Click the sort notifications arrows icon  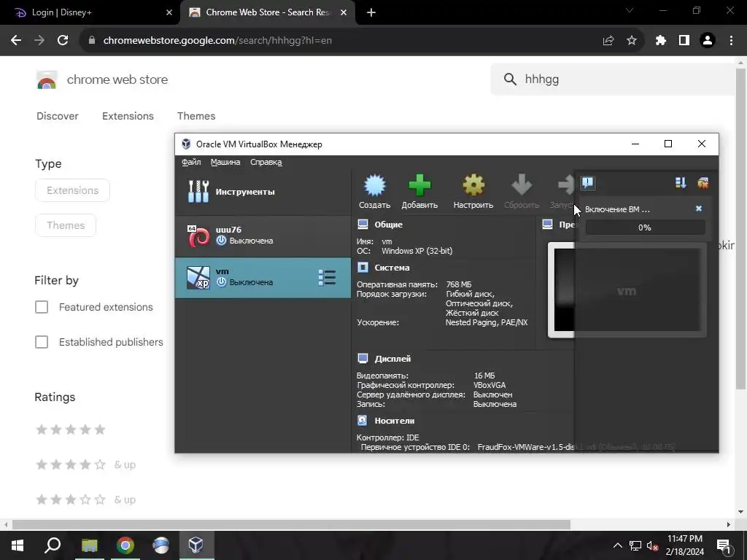[x=681, y=183]
